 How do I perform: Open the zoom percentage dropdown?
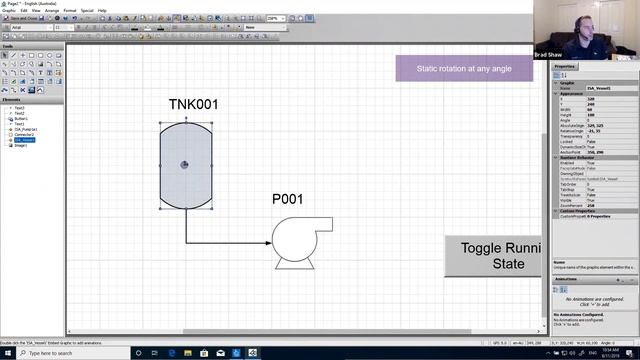pyautogui.click(x=283, y=18)
